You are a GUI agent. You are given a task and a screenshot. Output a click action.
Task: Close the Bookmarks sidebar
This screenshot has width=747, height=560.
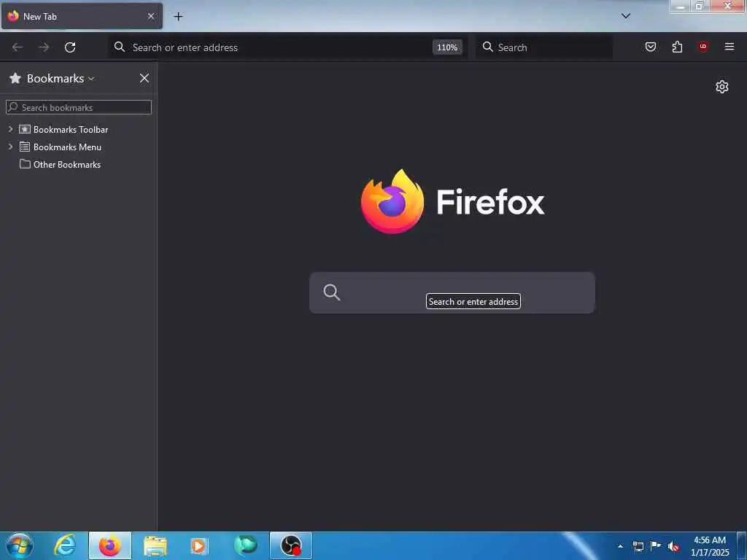click(x=144, y=78)
